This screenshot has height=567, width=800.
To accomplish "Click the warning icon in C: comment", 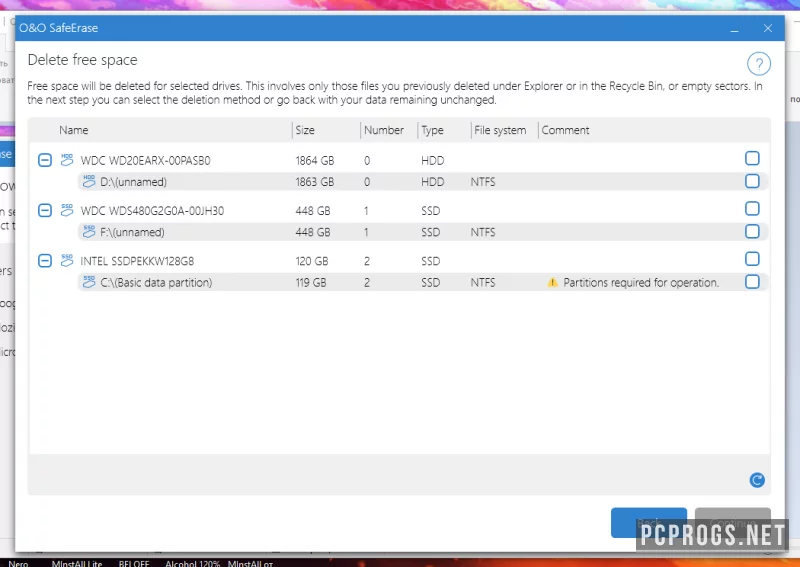I will (552, 282).
